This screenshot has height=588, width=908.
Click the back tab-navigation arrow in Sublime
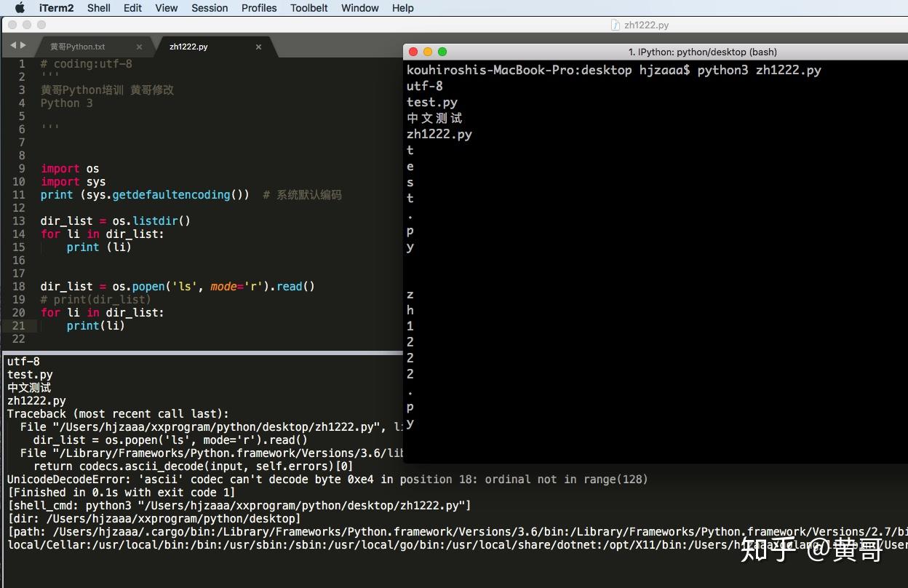click(12, 46)
